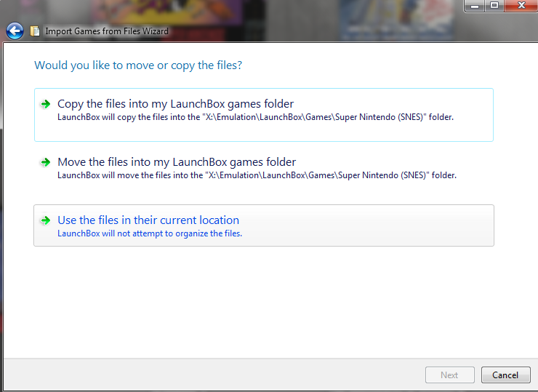Click green arrow beside Move the files option
Screen dimensions: 538x392
[x=46, y=162]
